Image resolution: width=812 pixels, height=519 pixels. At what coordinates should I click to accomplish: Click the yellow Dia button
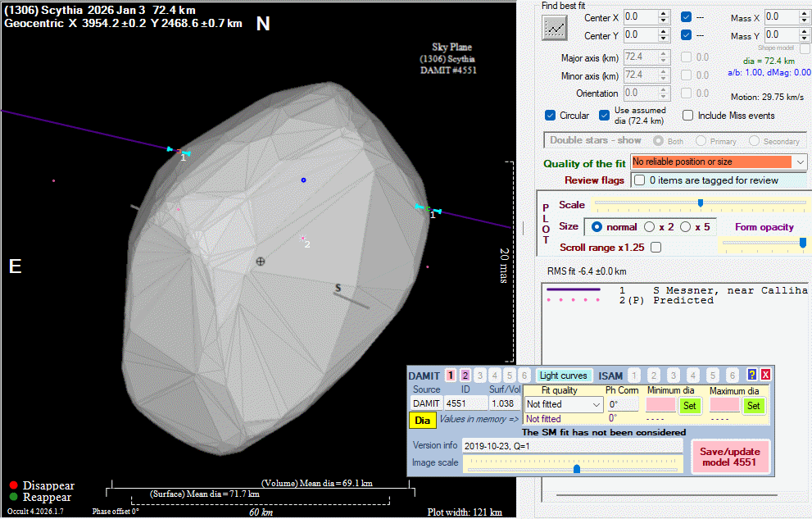422,421
